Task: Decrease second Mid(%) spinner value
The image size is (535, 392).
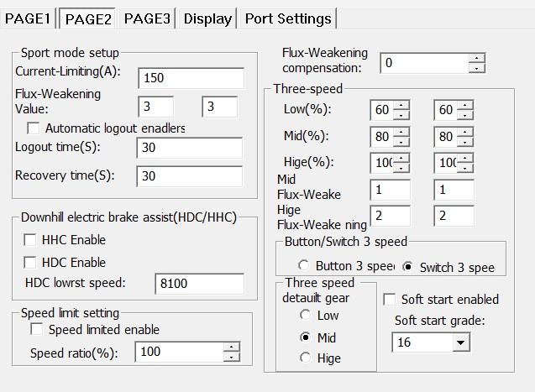Action: coord(465,140)
